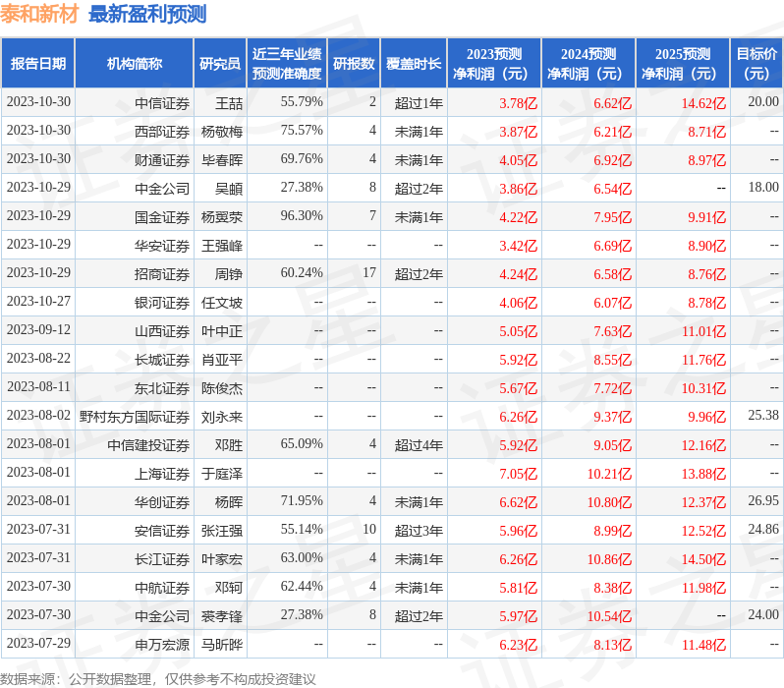
Task: Click the 报告日期 column header
Action: pos(38,64)
